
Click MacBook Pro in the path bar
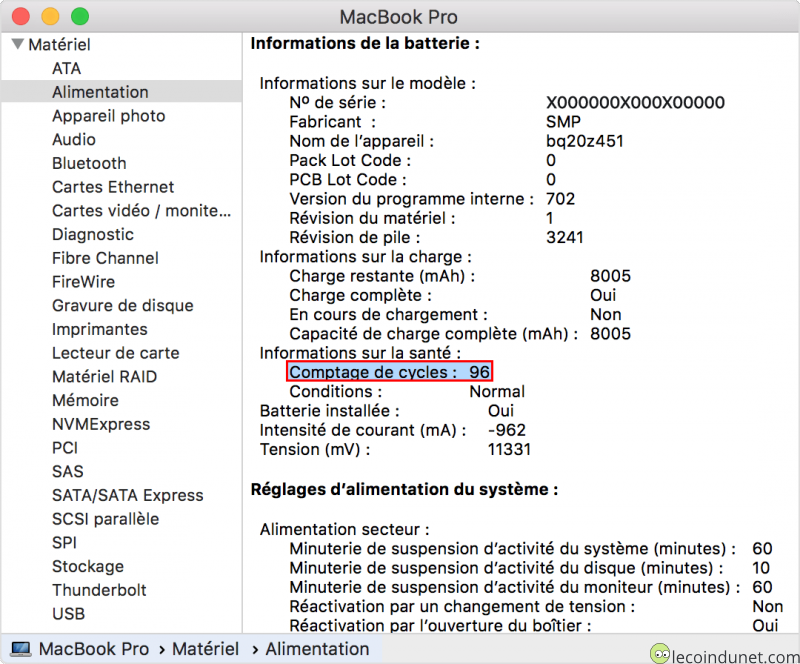[x=94, y=649]
